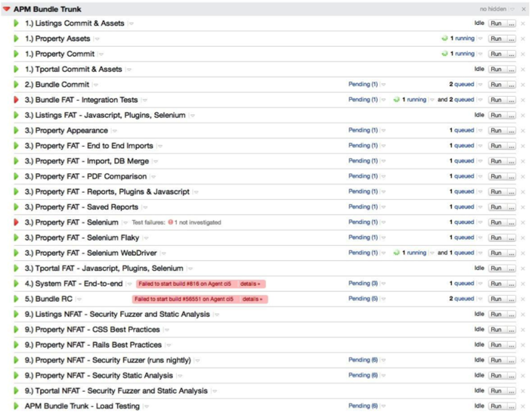Screen dimensions: 532x416
Task: Open the 'no hidden' dropdown arrow
Action: [512, 9]
